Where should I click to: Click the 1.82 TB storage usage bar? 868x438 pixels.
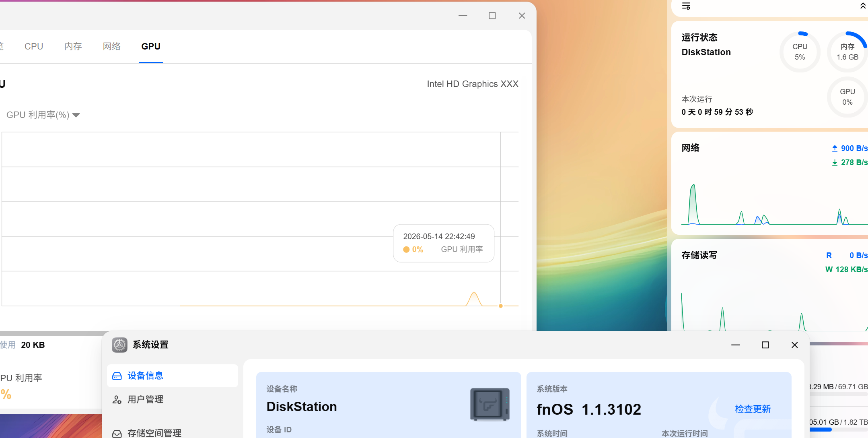pyautogui.click(x=839, y=430)
